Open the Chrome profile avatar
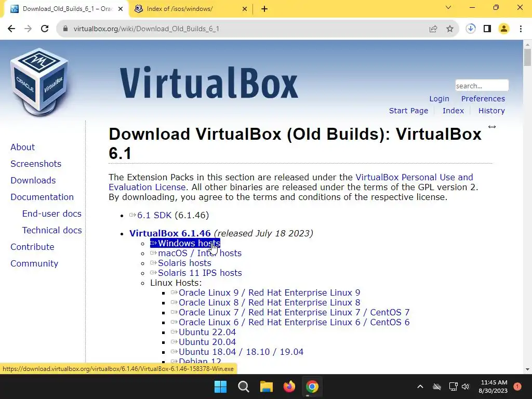The height and width of the screenshot is (399, 532). [x=504, y=29]
